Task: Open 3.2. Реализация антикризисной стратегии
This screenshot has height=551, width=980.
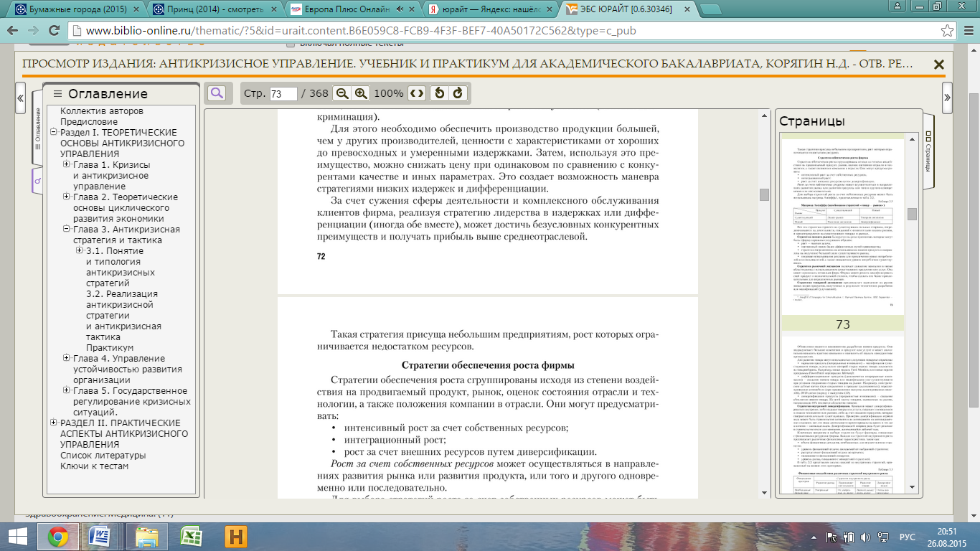Action: tap(123, 316)
